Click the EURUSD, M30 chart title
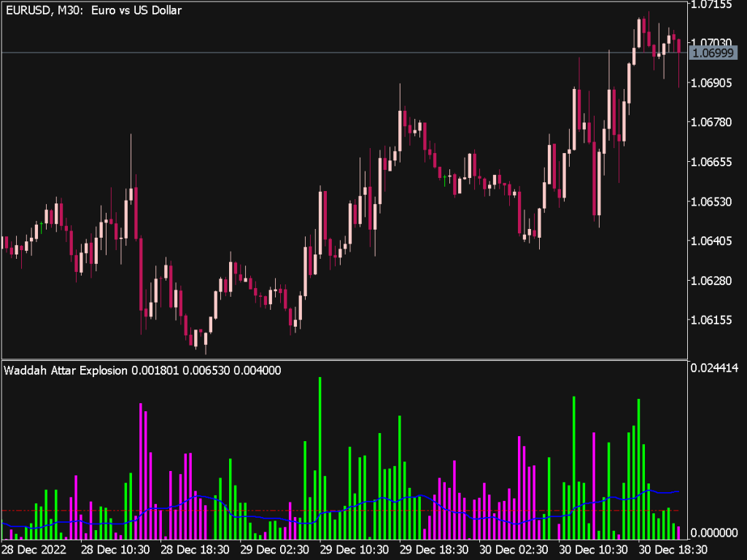This screenshot has height=560, width=747. [x=93, y=10]
